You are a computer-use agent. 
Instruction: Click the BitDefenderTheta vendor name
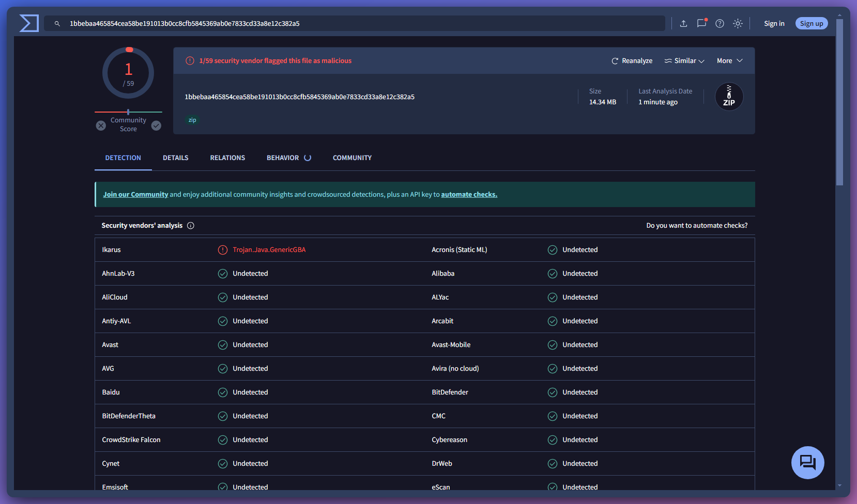click(129, 416)
